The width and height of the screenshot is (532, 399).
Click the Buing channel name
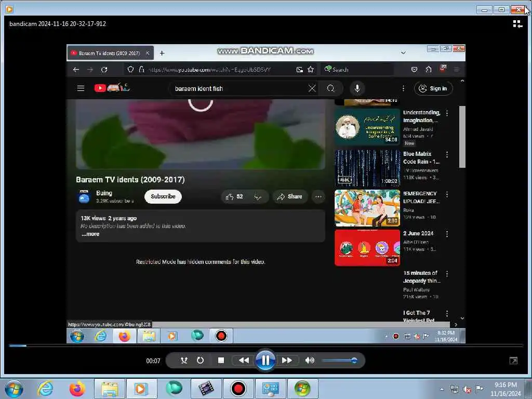coord(104,193)
